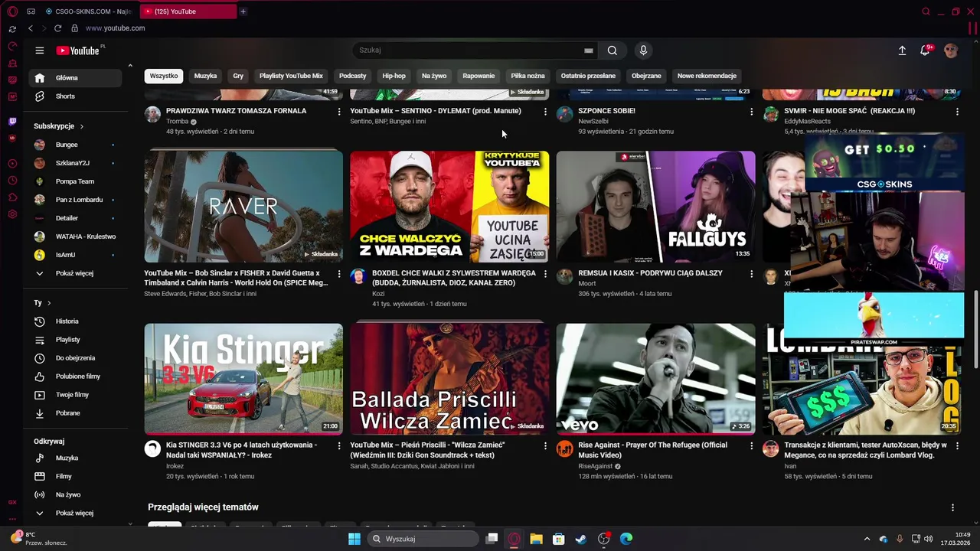
Task: Click the search magnifier button
Action: pos(612,51)
